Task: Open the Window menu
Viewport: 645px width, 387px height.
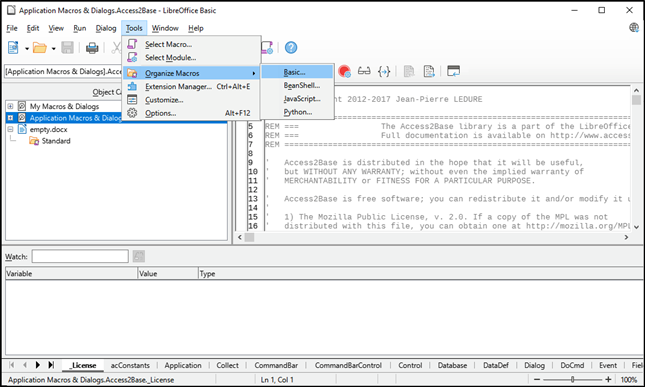Action: tap(165, 28)
